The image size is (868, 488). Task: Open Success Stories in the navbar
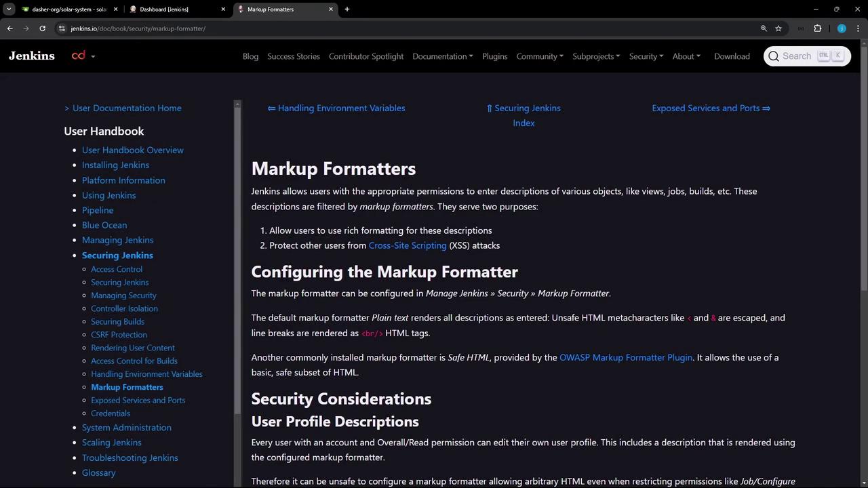[294, 56]
